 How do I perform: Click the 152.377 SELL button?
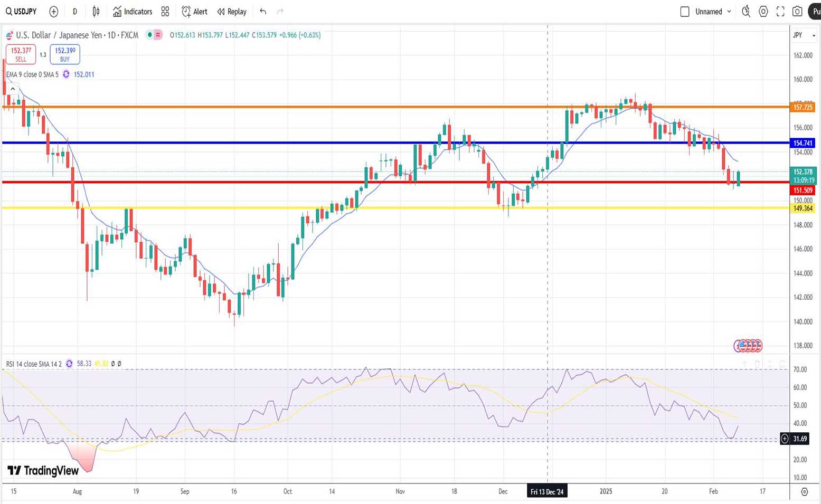[21, 54]
